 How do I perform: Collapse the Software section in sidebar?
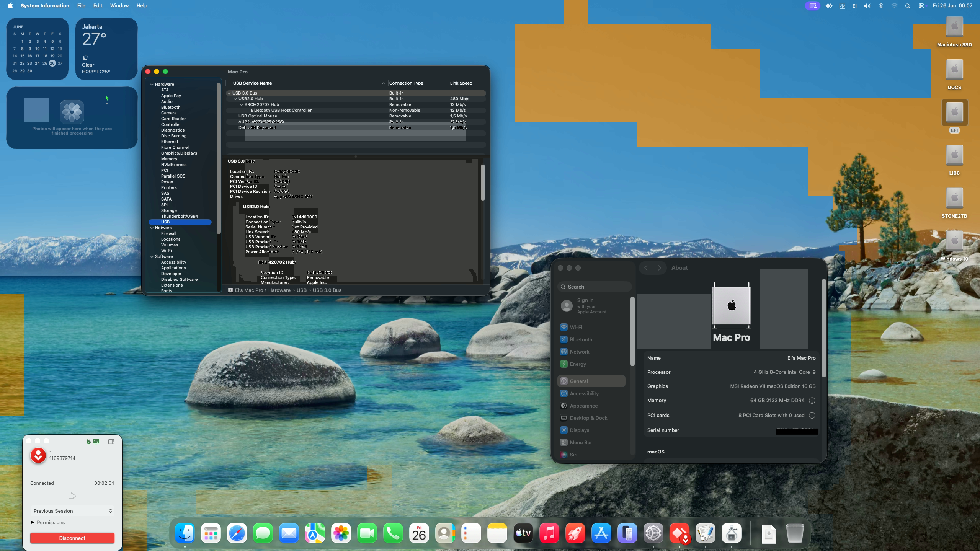tap(152, 256)
